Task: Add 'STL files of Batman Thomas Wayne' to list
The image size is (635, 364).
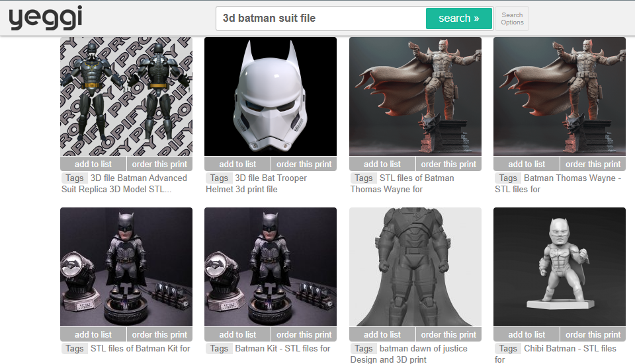Action: [382, 164]
